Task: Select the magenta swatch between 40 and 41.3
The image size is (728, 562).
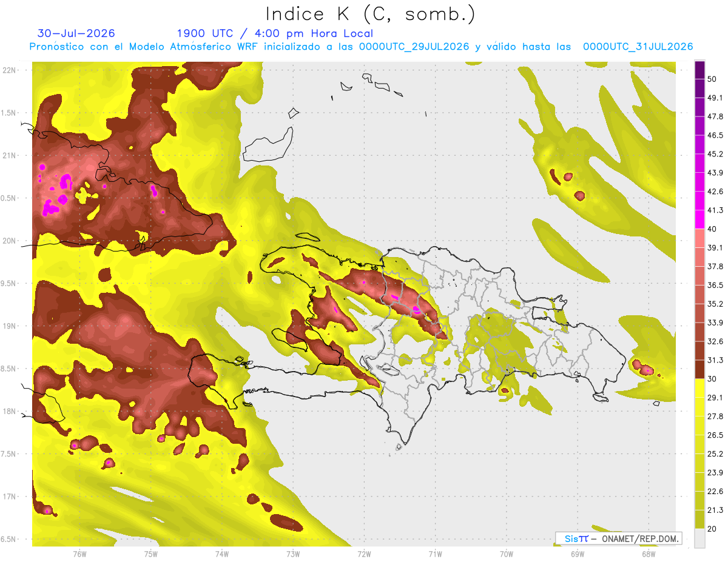Action: (x=700, y=219)
